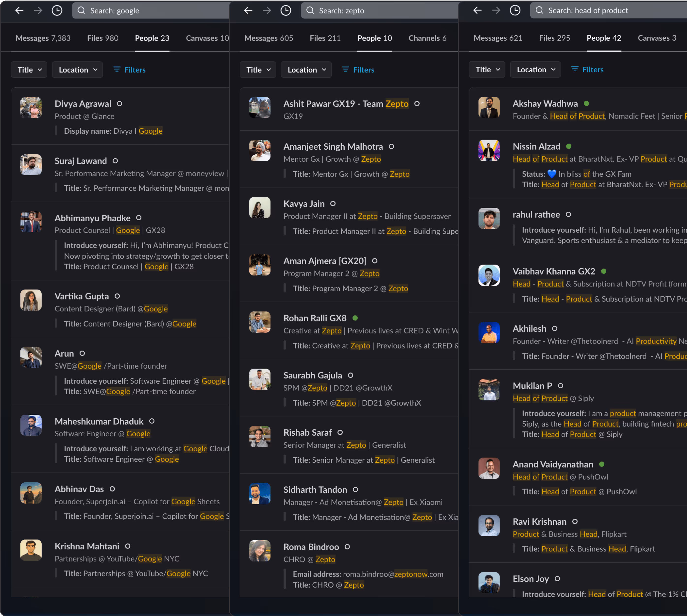687x616 pixels.
Task: Open Anand Vaidyanathan's avatar
Action: pos(489,468)
